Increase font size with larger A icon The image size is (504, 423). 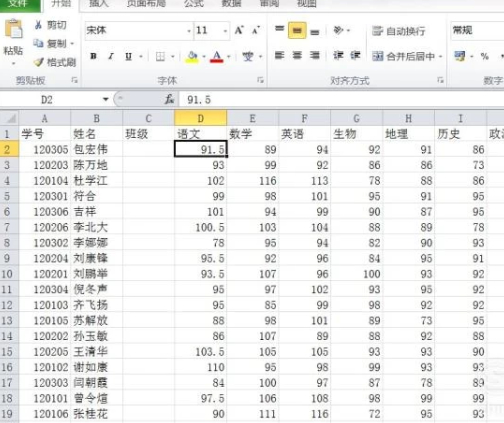[x=239, y=31]
